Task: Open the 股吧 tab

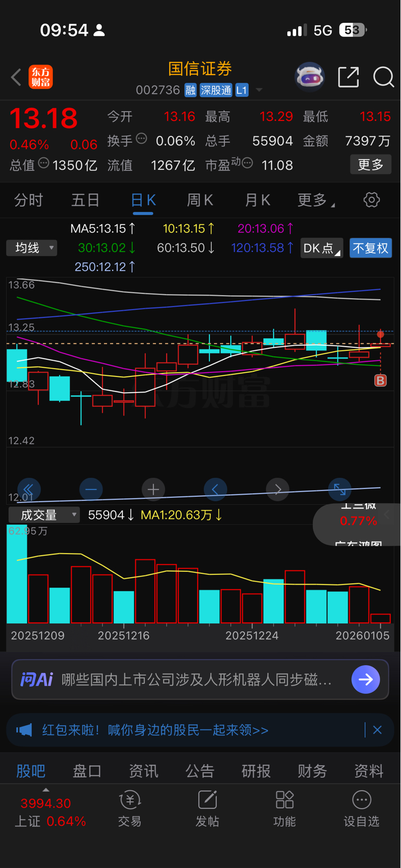Action: (31, 771)
